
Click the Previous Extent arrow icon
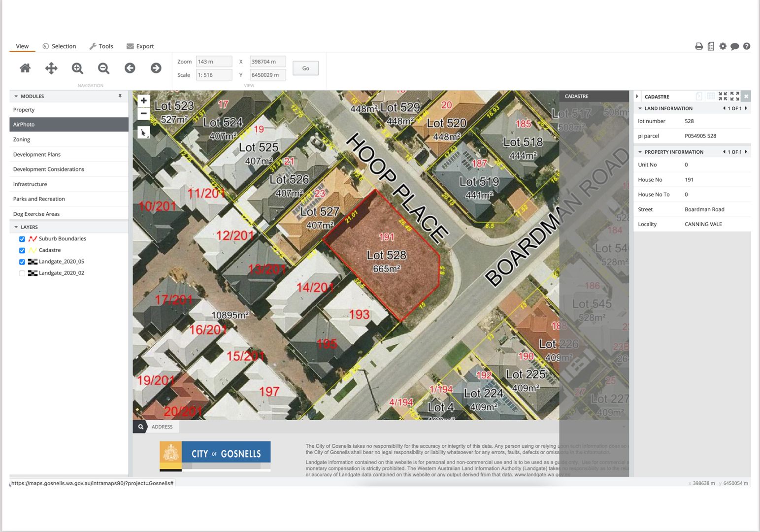coord(130,68)
